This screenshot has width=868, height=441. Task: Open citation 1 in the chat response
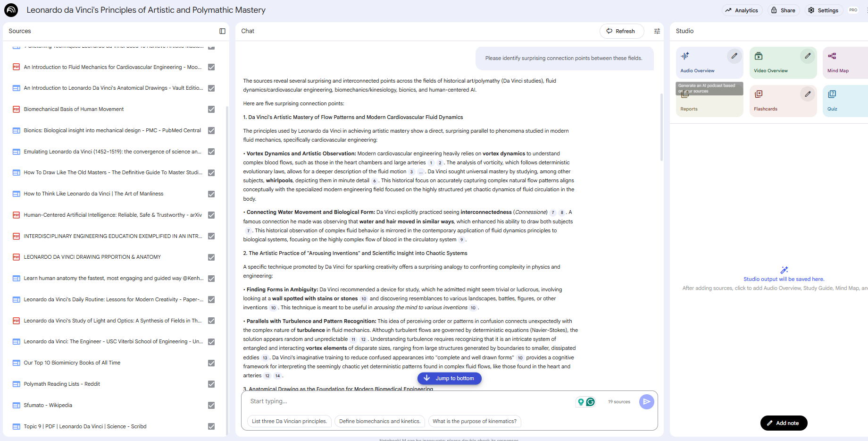click(431, 163)
